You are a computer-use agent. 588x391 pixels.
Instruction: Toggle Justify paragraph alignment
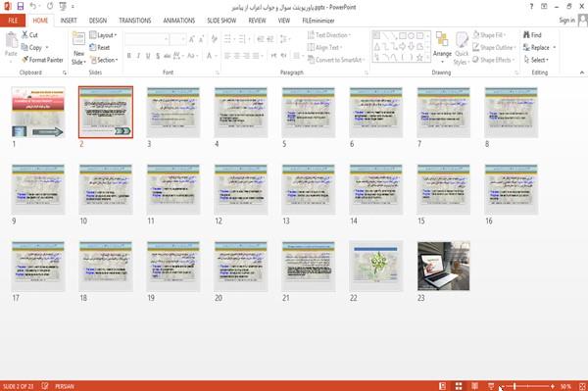(x=256, y=56)
